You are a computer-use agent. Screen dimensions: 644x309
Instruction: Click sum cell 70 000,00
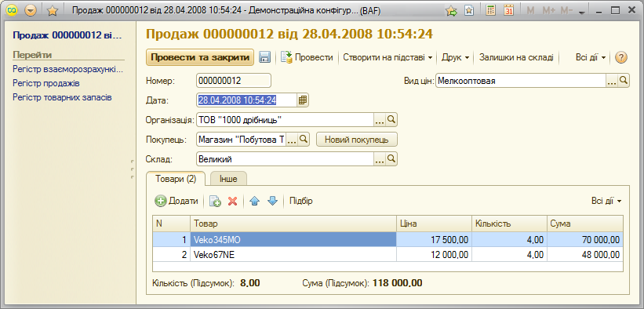click(585, 239)
